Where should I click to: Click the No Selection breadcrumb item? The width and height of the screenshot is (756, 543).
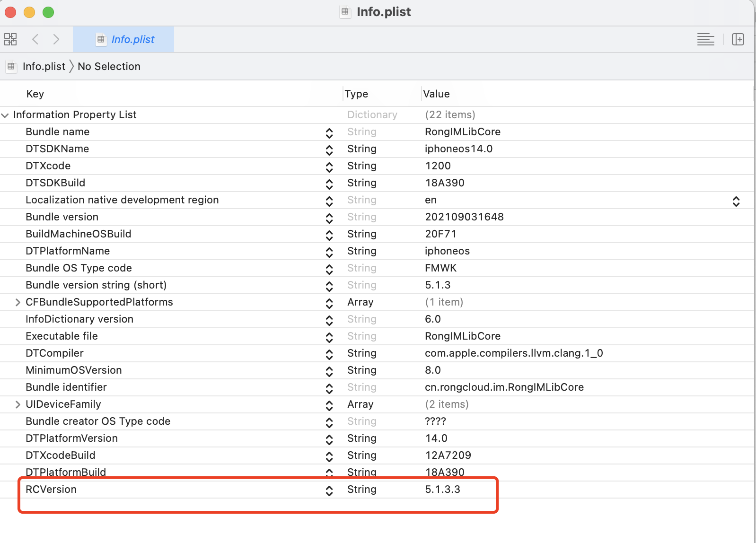pyautogui.click(x=109, y=66)
